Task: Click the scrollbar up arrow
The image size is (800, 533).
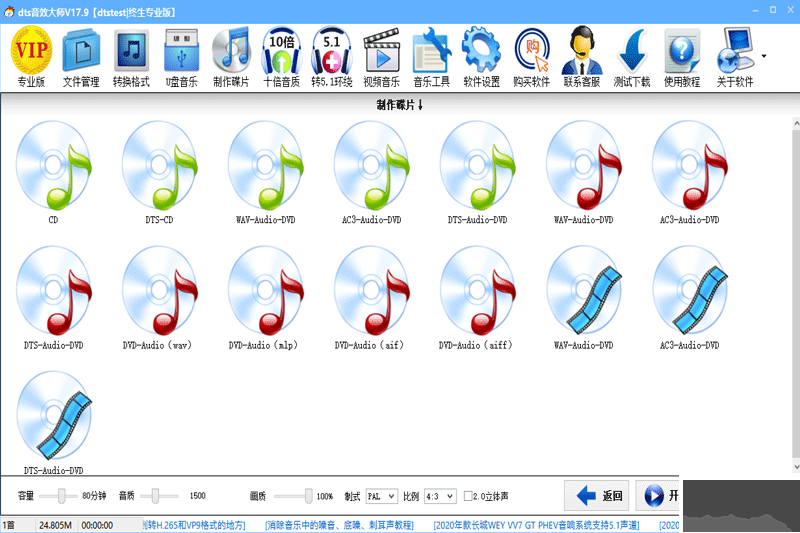Action: click(796, 123)
